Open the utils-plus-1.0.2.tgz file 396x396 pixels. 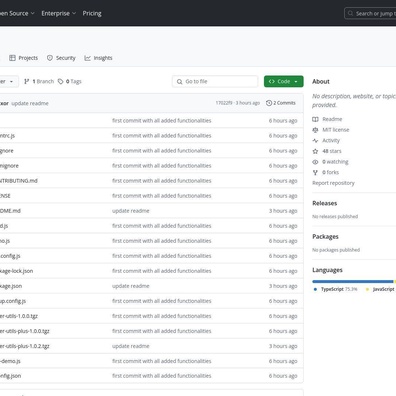25,346
